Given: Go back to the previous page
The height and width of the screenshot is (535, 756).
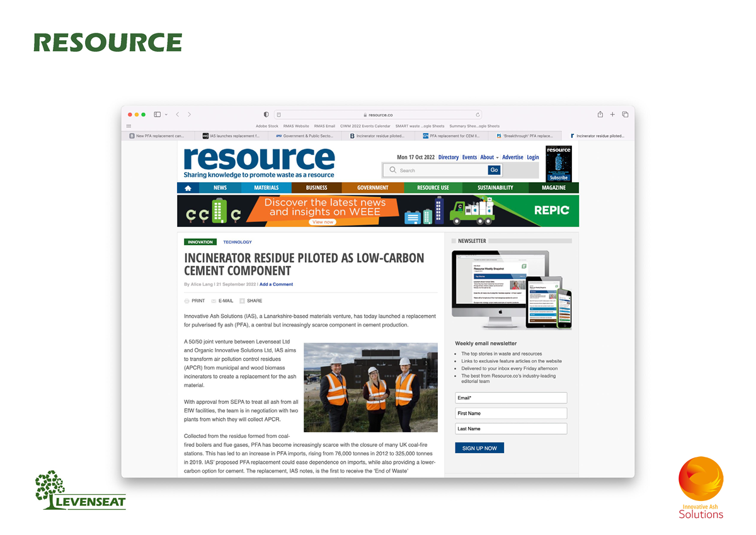Looking at the screenshot, I should tap(178, 115).
